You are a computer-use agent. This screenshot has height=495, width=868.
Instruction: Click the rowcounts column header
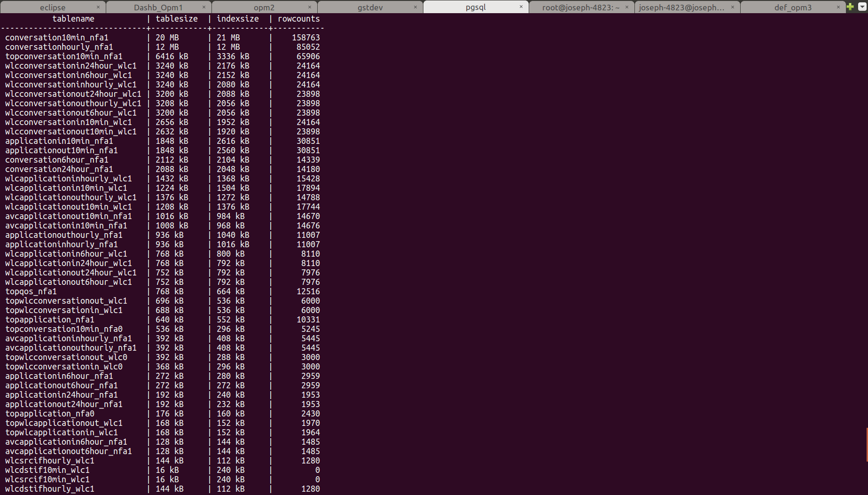point(299,19)
